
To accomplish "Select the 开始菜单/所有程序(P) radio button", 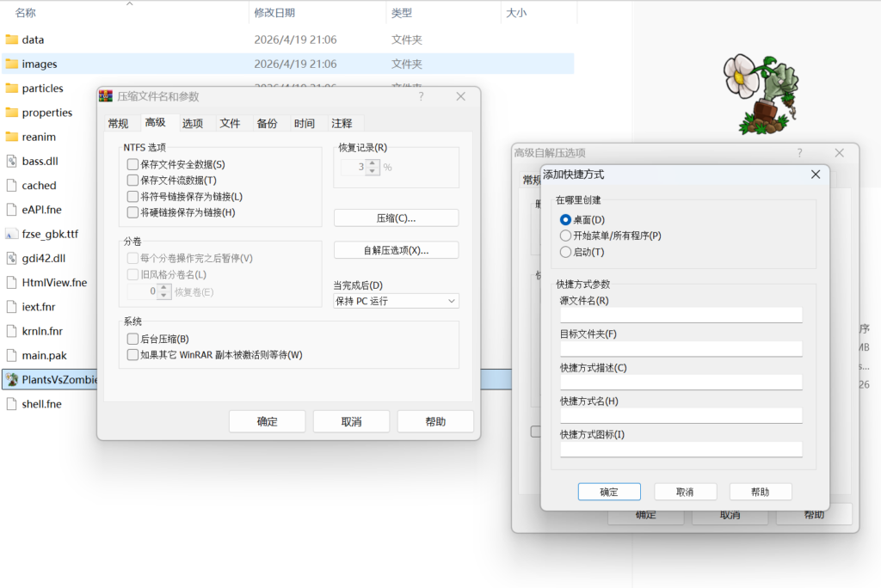I will point(565,236).
